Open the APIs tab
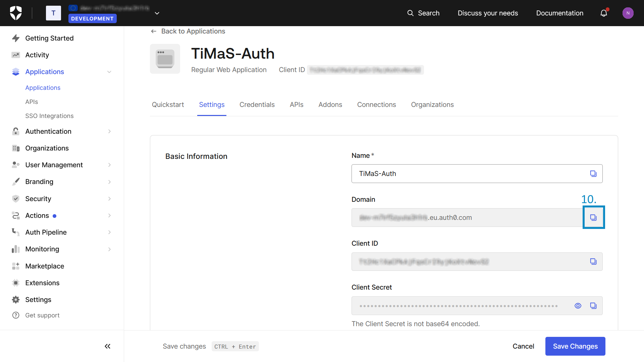This screenshot has width=644, height=362. click(x=297, y=105)
